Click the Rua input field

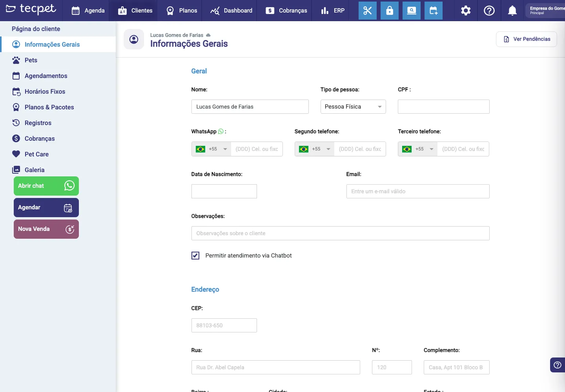coord(276,367)
